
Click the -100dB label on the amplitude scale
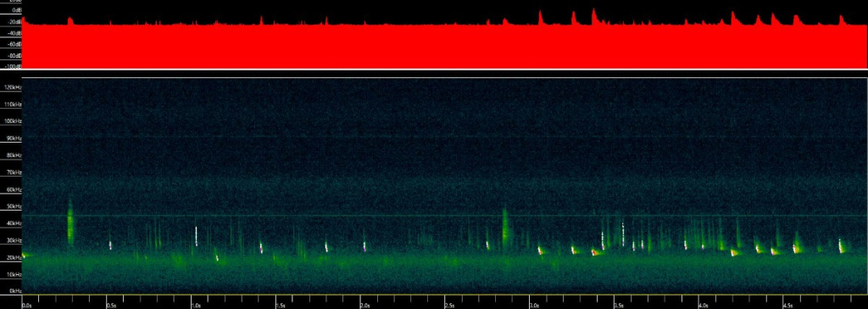[x=14, y=66]
